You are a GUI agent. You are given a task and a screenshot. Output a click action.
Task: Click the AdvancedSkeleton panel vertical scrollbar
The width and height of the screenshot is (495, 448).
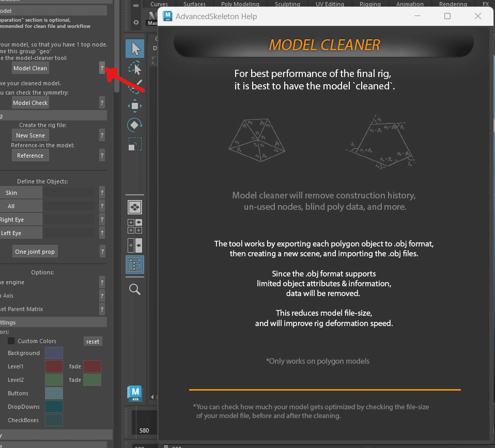click(116, 48)
